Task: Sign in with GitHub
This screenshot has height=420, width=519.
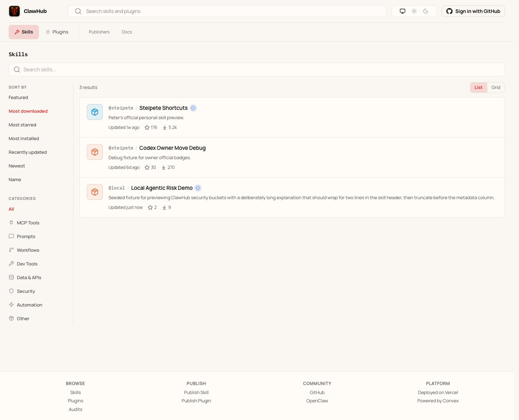Action: pyautogui.click(x=473, y=11)
